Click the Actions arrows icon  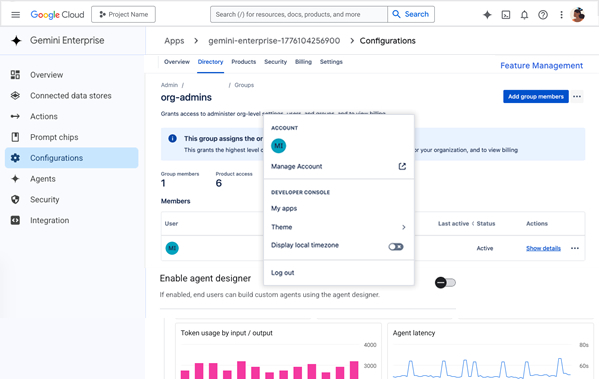click(x=15, y=117)
